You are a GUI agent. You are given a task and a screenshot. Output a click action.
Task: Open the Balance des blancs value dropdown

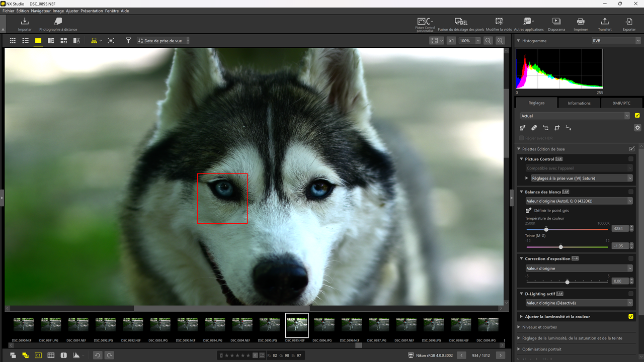click(x=579, y=201)
